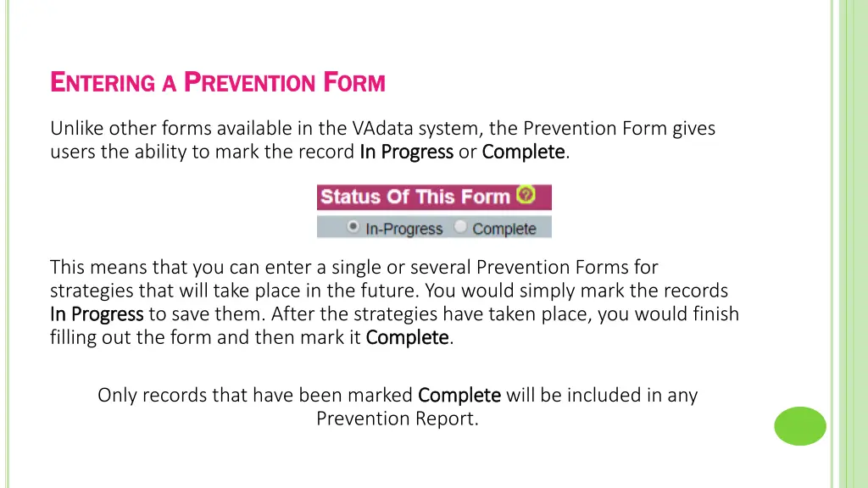Viewport: 868px width, 488px height.
Task: Click the wide green stripe on right edge
Action: [853, 244]
